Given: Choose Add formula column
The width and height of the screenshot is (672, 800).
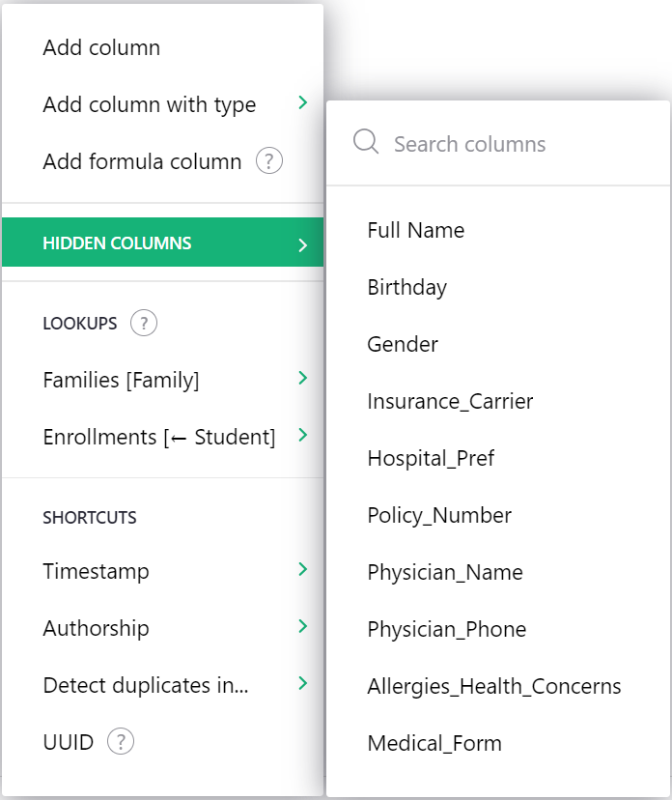Looking at the screenshot, I should coord(140,161).
